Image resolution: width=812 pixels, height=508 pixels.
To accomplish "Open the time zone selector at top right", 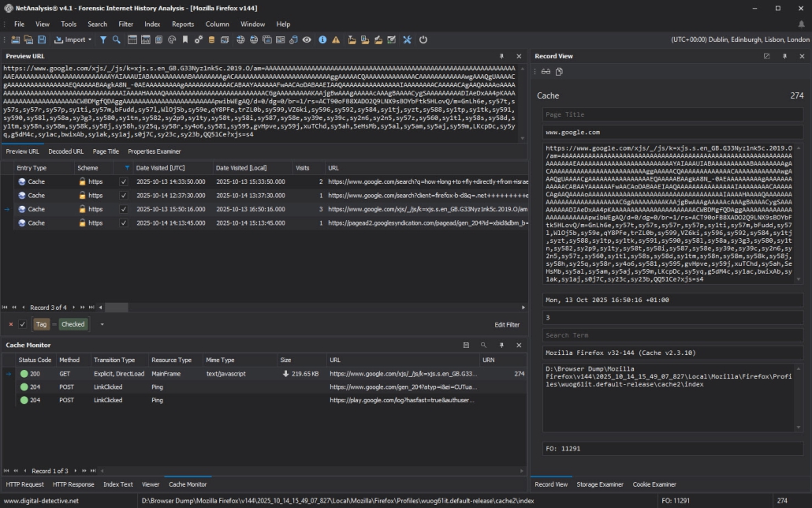I will [739, 39].
